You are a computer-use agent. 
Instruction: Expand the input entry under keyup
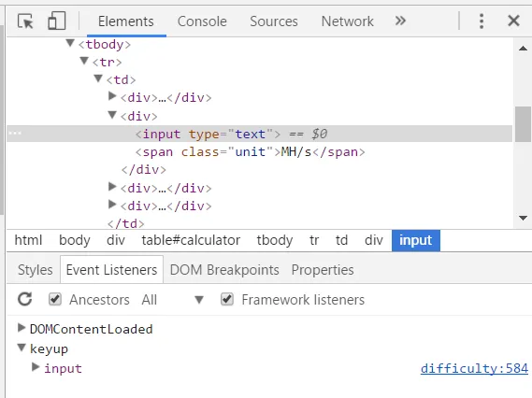tap(36, 367)
